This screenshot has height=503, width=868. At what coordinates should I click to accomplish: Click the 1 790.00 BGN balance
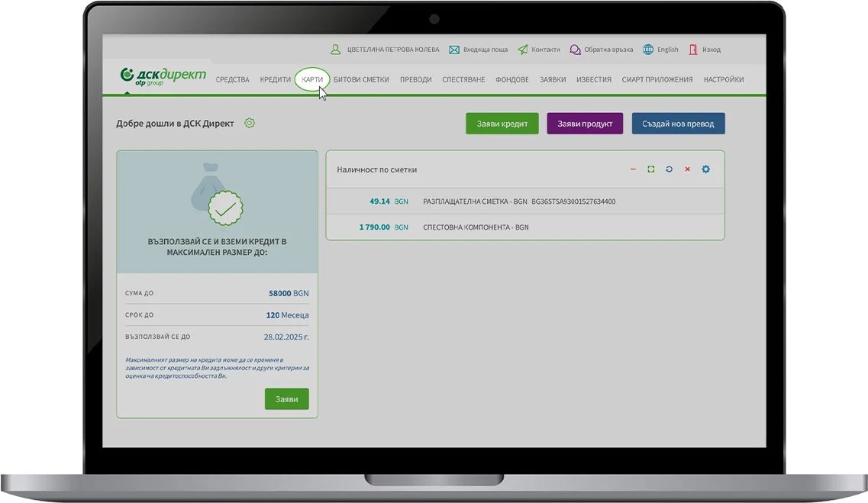pyautogui.click(x=384, y=227)
